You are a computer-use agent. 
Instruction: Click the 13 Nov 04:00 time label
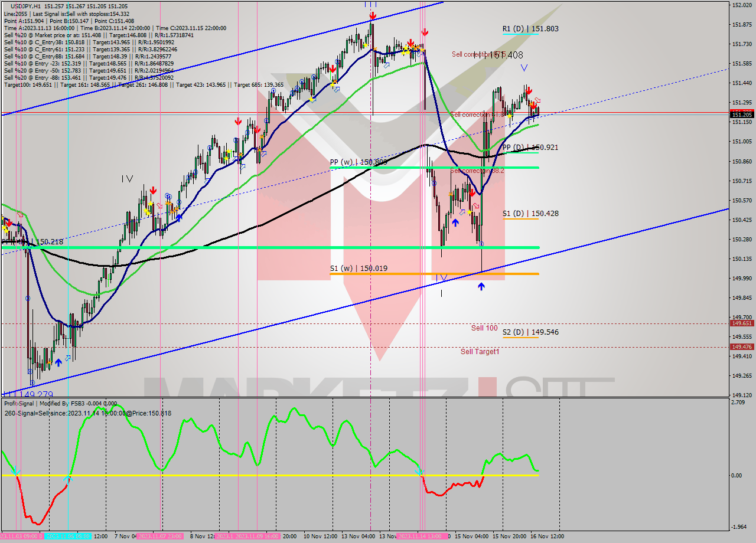359,537
